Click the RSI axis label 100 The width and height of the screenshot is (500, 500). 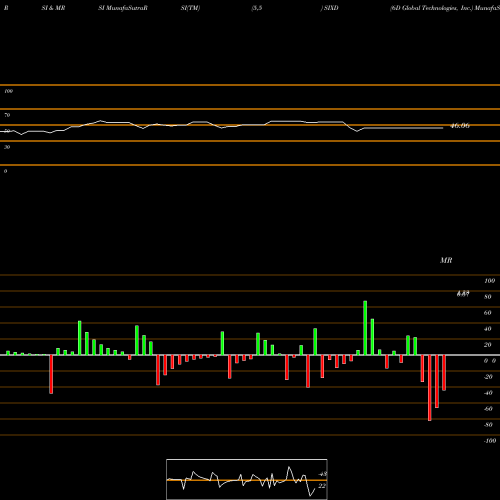pos(9,91)
